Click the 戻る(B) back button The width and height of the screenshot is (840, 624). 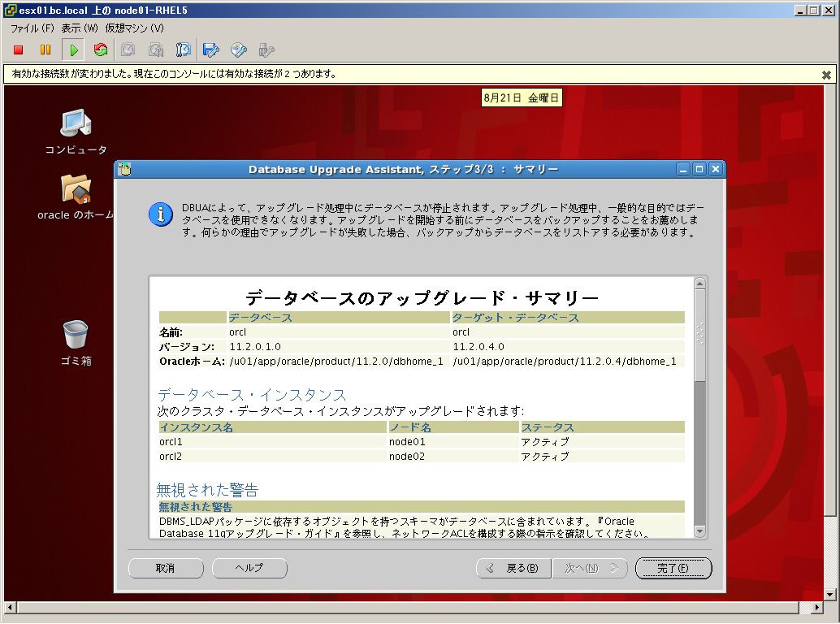point(513,568)
